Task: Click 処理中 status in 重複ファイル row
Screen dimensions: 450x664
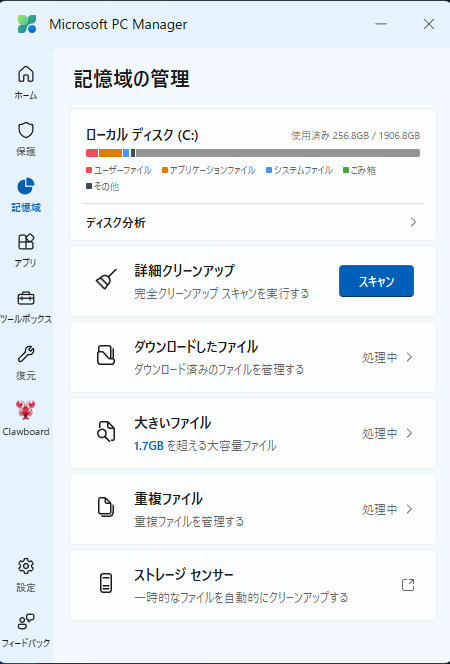Action: click(380, 509)
